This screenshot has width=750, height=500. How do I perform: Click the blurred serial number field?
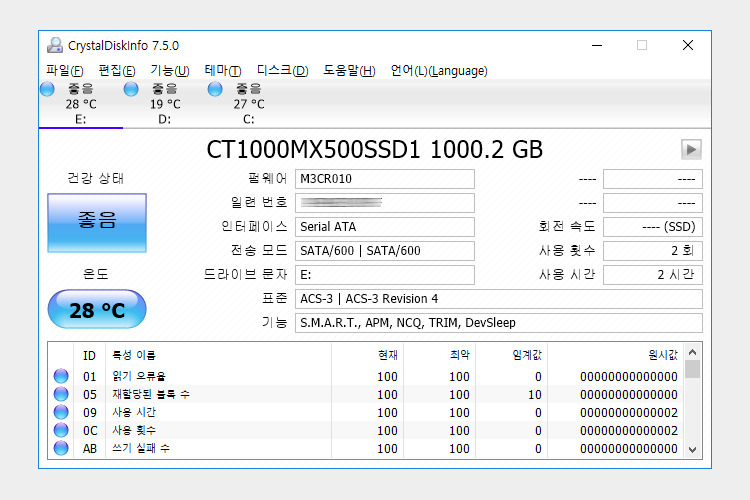pos(385,203)
